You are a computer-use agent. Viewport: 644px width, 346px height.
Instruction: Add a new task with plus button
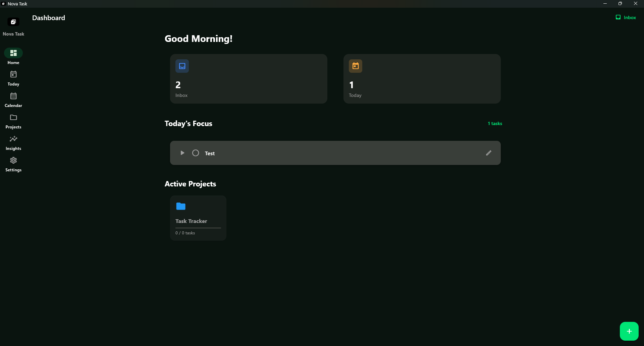(x=629, y=331)
